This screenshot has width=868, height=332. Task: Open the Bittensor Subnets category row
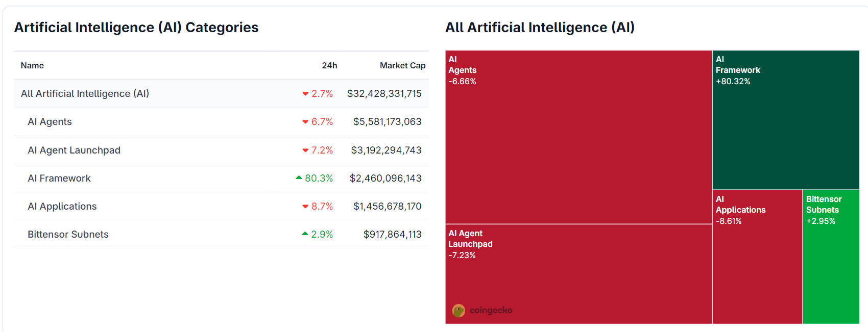click(x=67, y=234)
